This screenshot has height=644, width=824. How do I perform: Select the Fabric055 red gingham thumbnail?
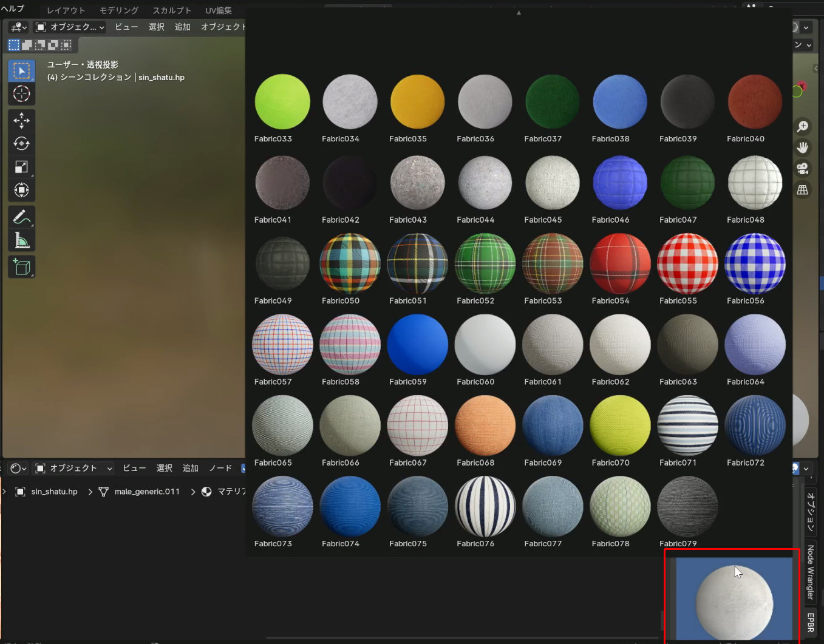pos(687,263)
